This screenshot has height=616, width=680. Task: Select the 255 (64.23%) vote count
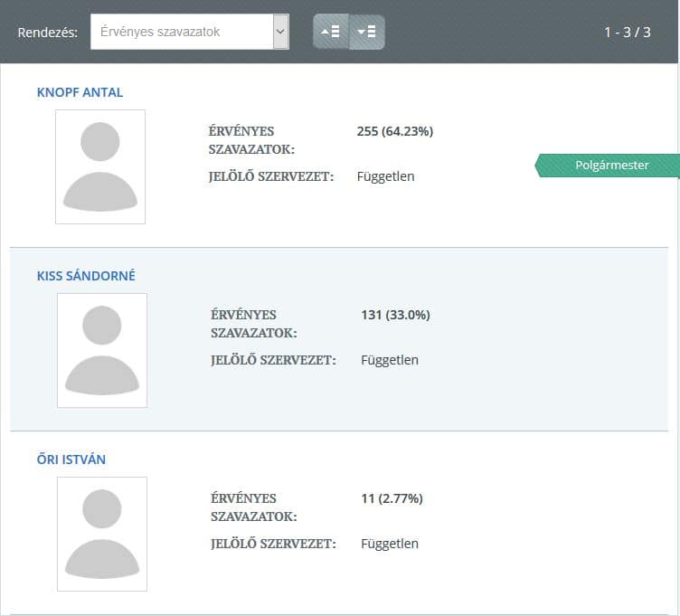pyautogui.click(x=395, y=131)
